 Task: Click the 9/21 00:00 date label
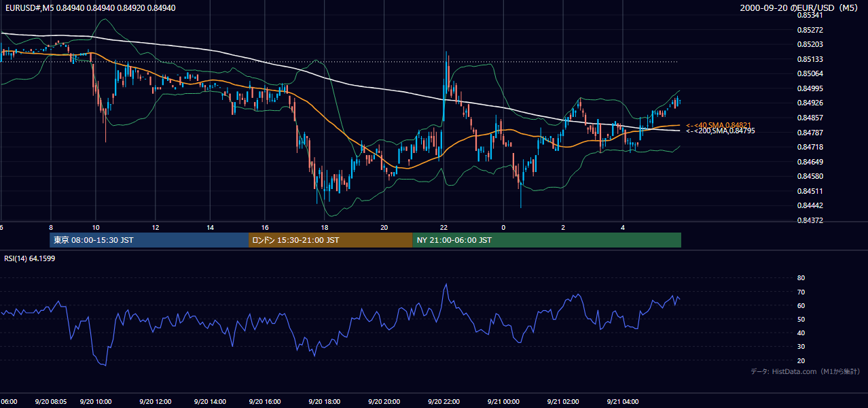click(503, 401)
